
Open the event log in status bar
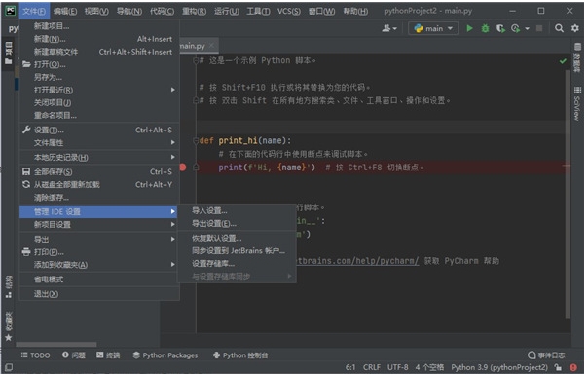[x=546, y=355]
